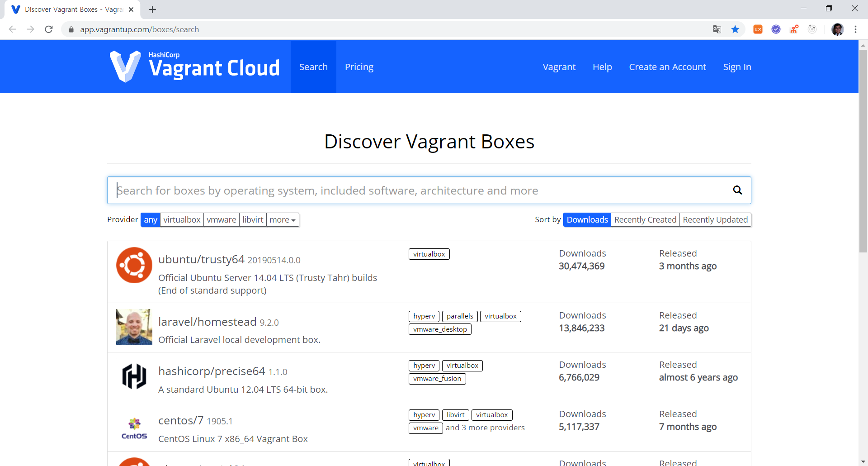Click Create an Account
This screenshot has height=466, width=868.
coord(667,67)
